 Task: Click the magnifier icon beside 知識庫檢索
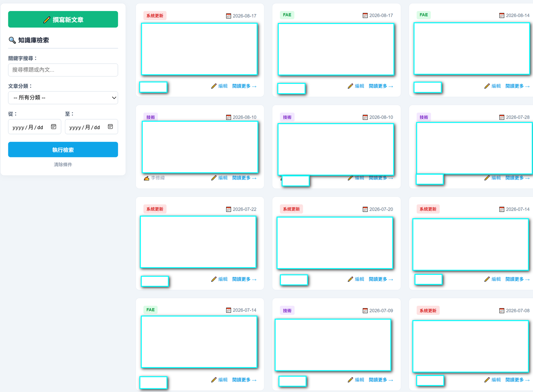point(12,40)
